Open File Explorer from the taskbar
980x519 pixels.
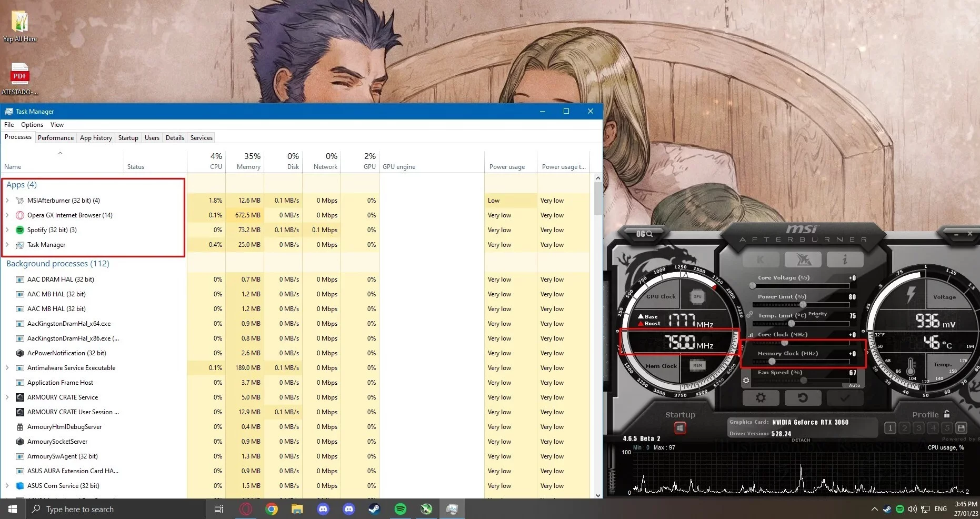[297, 509]
